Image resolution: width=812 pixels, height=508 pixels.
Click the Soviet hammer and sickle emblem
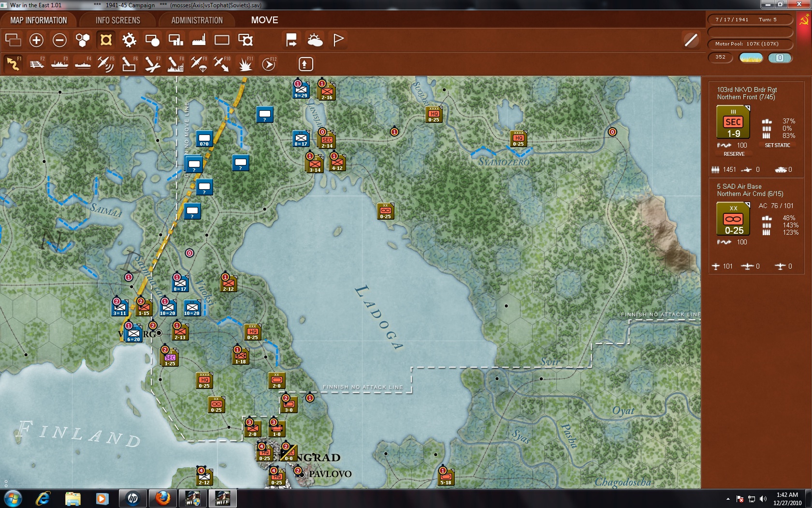pyautogui.click(x=804, y=20)
